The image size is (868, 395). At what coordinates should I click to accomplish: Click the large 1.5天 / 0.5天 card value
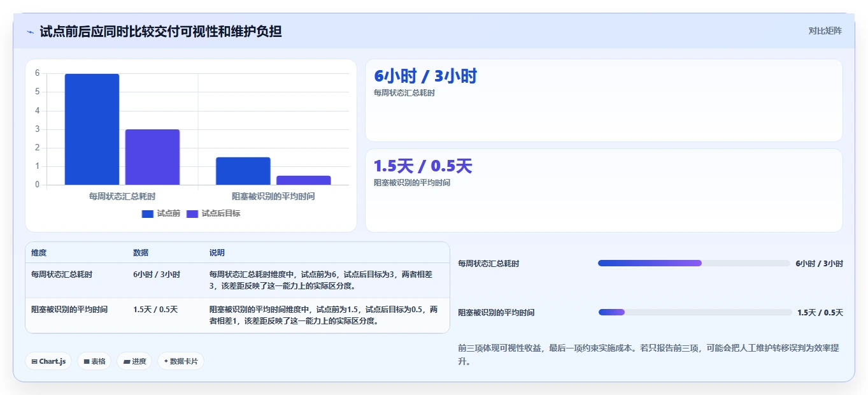click(x=423, y=166)
